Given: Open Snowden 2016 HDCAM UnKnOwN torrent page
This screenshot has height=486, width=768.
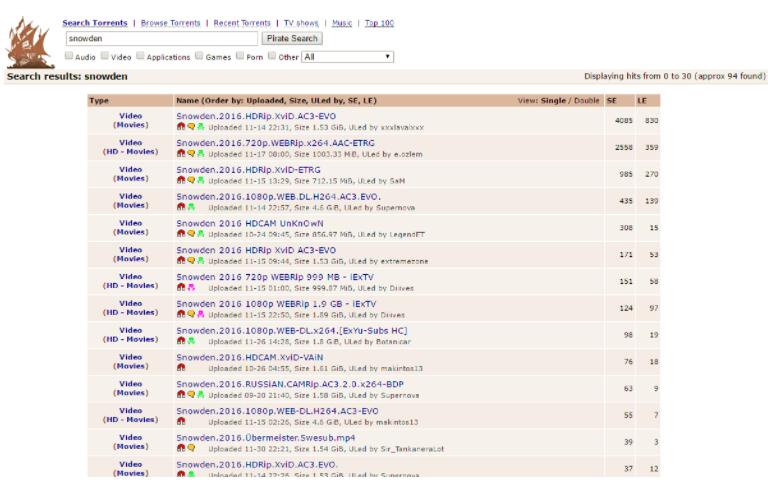Looking at the screenshot, I should 250,223.
